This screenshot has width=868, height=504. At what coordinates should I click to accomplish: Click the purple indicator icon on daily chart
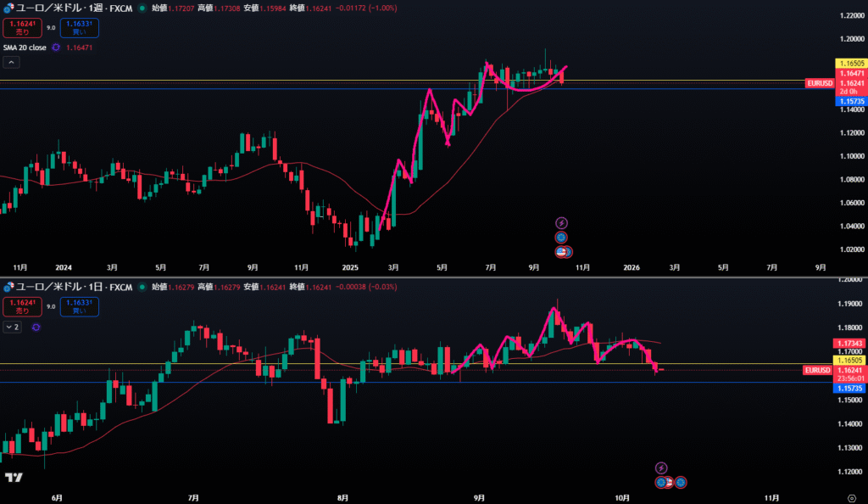[x=36, y=327]
